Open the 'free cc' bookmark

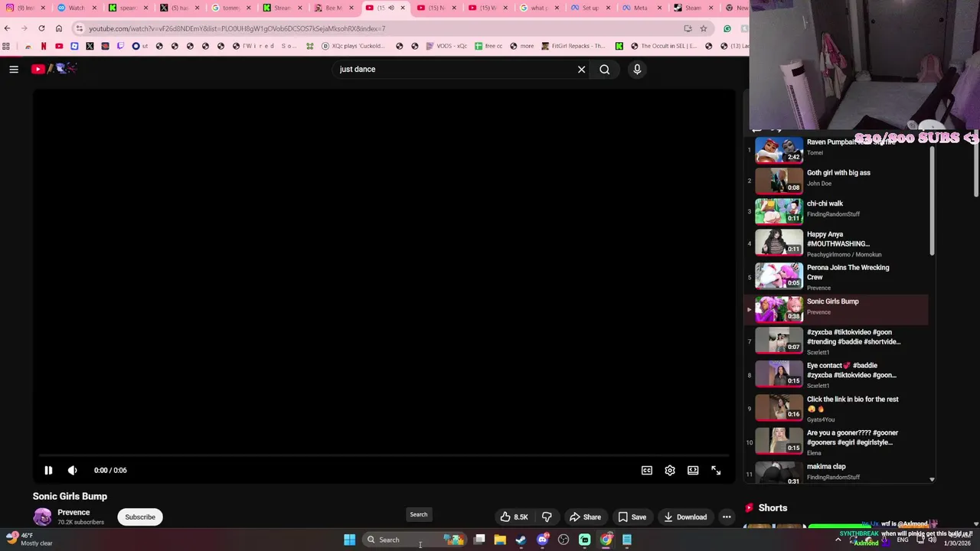[488, 46]
